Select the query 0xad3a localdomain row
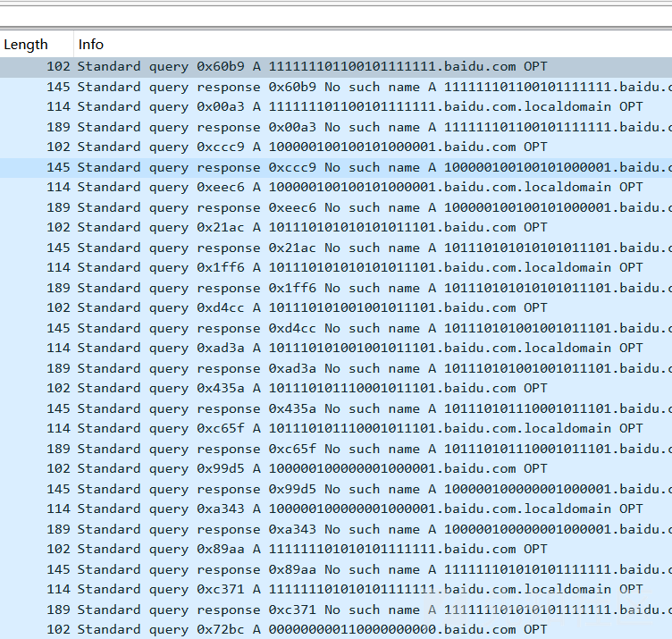672x639 pixels. click(x=336, y=349)
